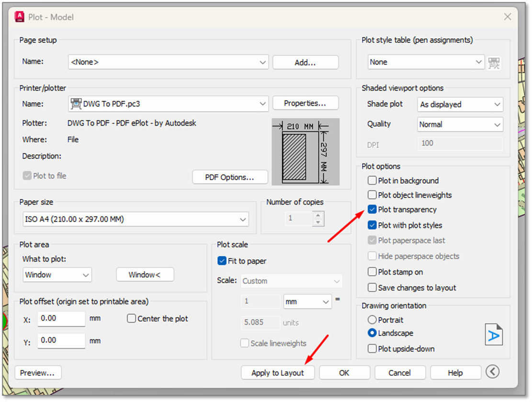This screenshot has width=532, height=402.
Task: Click inside the X plot offset field
Action: pyautogui.click(x=61, y=318)
